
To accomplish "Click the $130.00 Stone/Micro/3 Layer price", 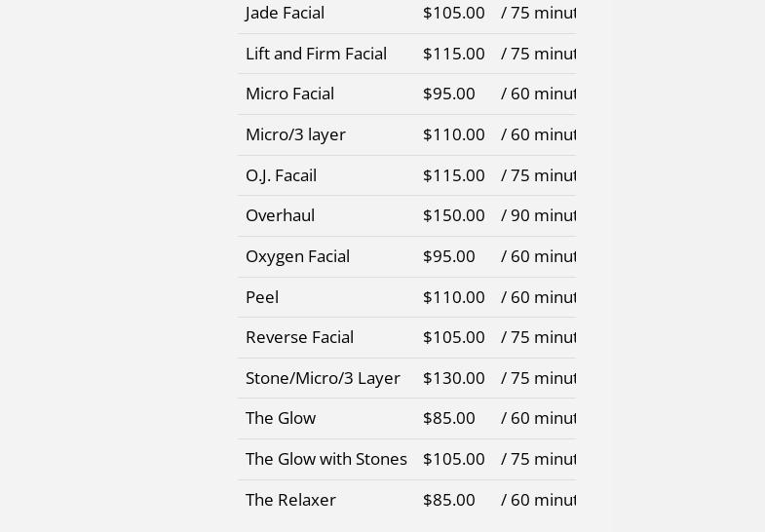I will [453, 378].
